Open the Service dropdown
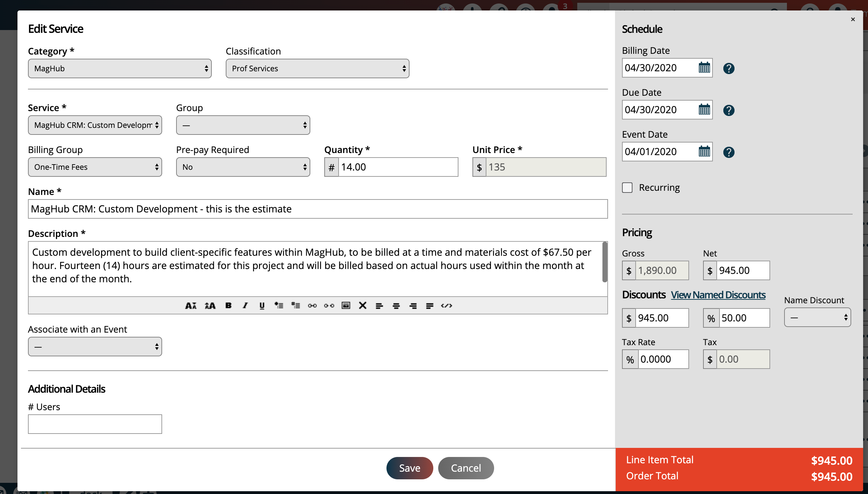 [95, 125]
